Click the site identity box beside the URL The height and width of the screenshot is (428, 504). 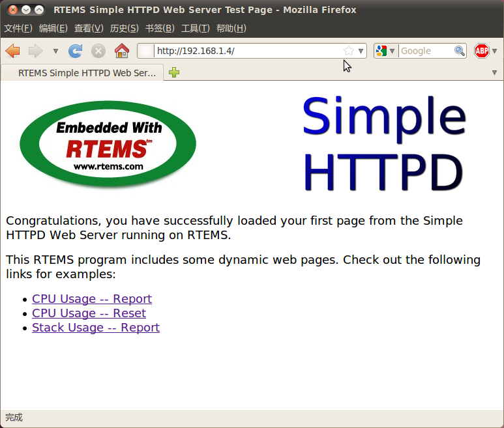[146, 51]
